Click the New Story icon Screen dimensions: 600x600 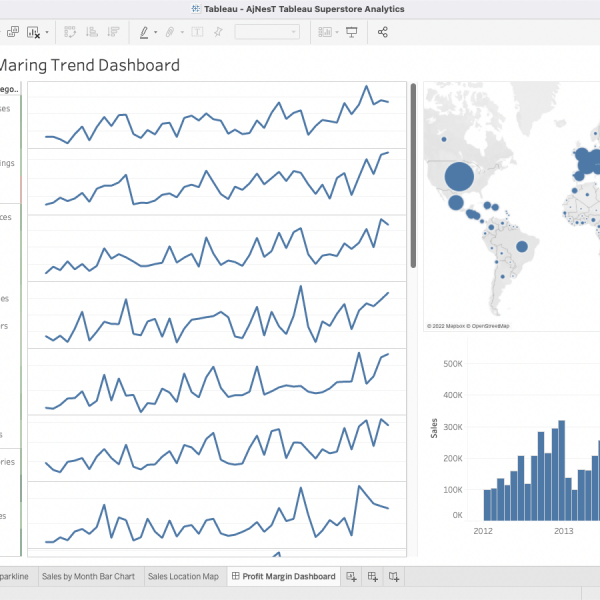(x=394, y=577)
